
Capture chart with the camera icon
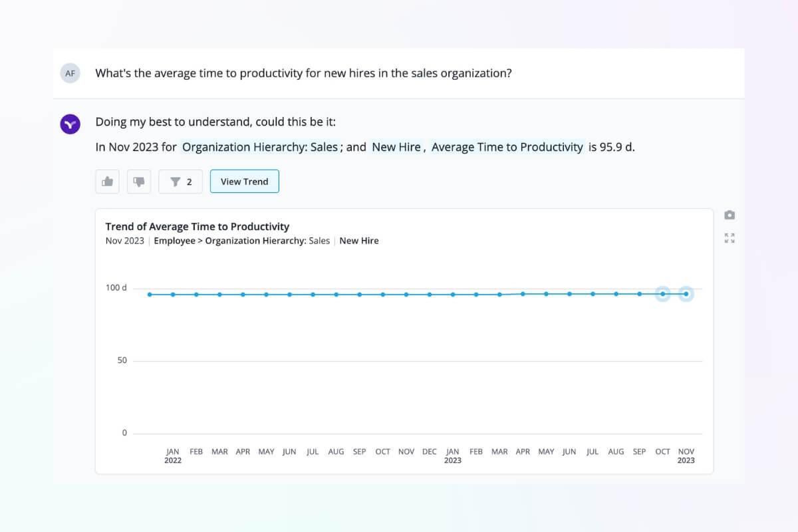(730, 215)
